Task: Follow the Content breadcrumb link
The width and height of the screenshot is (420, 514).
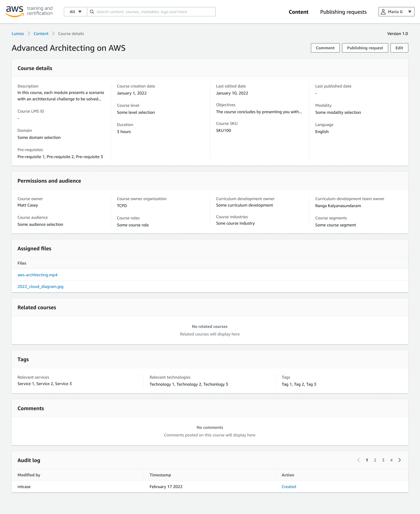Action: point(41,34)
